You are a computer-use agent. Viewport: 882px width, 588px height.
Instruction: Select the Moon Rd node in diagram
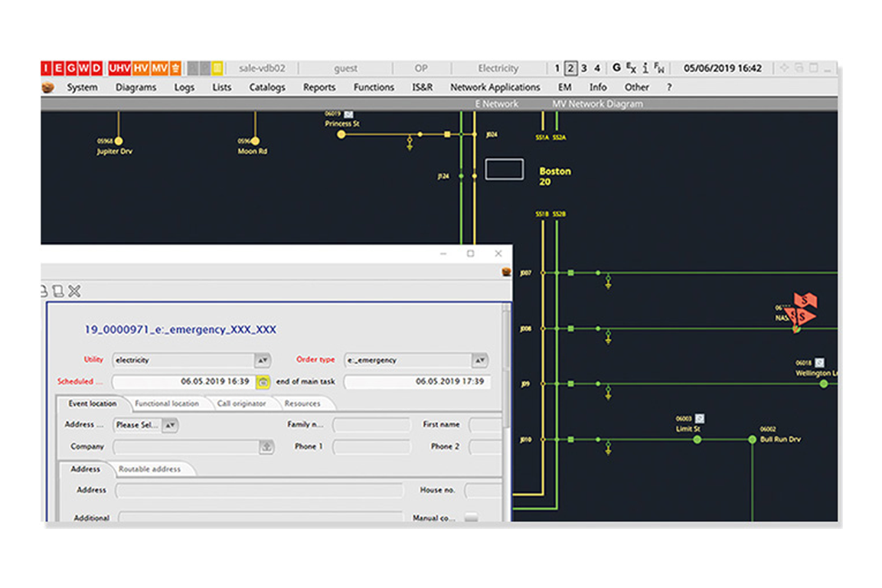(x=256, y=141)
